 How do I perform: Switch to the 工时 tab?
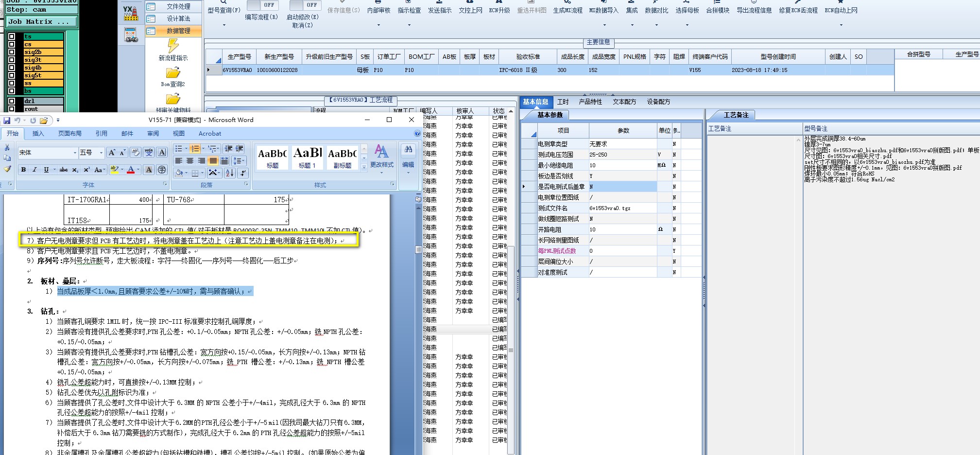[x=563, y=102]
